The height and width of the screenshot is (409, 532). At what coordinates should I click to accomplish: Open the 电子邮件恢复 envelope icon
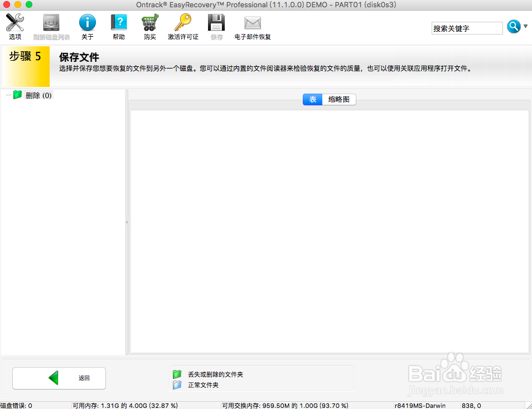[253, 23]
